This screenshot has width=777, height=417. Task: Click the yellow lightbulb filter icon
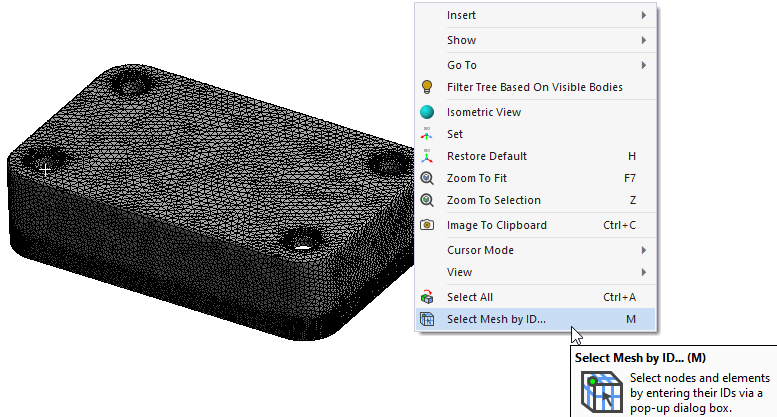(427, 87)
